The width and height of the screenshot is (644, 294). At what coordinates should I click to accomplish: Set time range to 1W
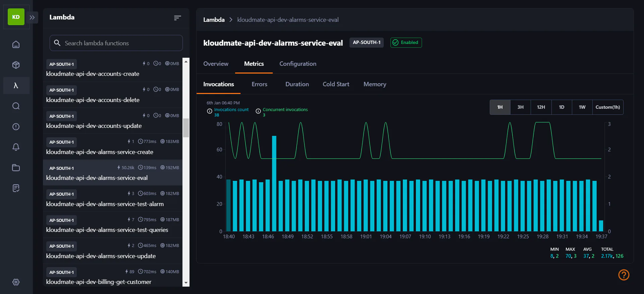[x=582, y=107]
